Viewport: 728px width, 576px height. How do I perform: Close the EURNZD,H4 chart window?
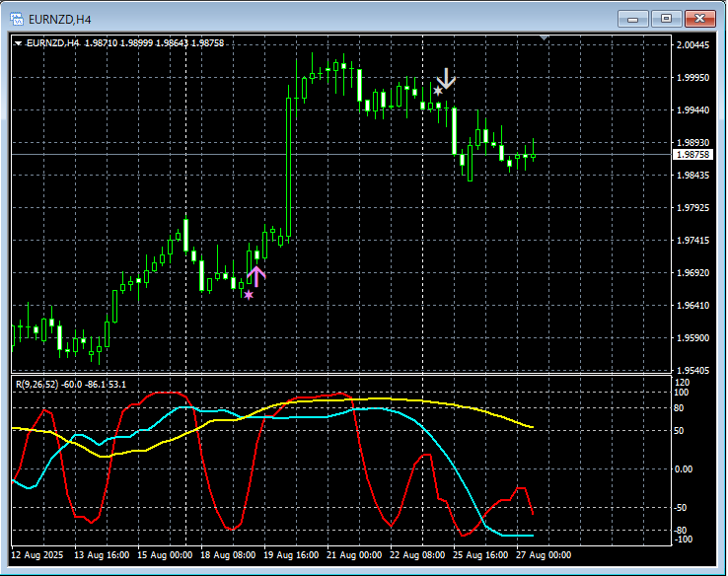[699, 18]
